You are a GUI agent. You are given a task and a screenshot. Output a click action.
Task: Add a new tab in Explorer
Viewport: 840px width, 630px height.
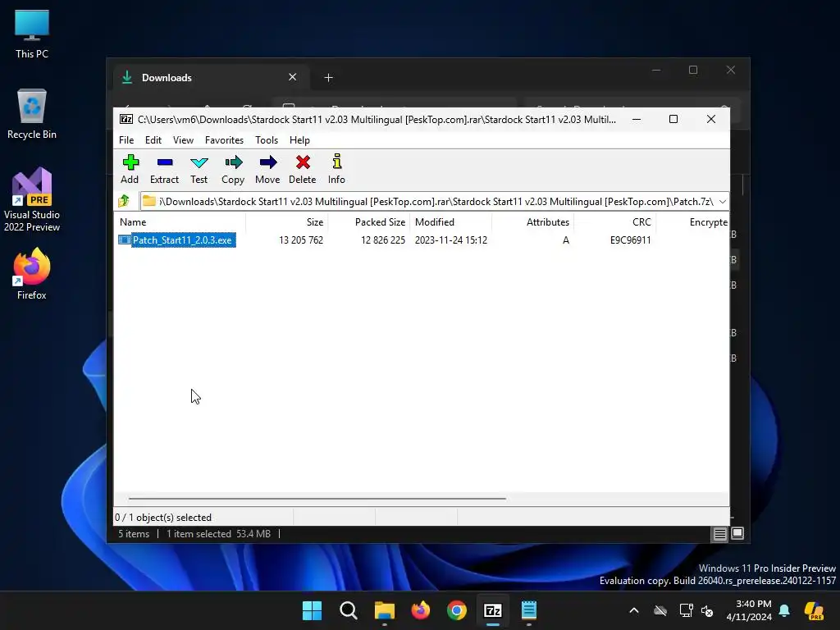(328, 78)
